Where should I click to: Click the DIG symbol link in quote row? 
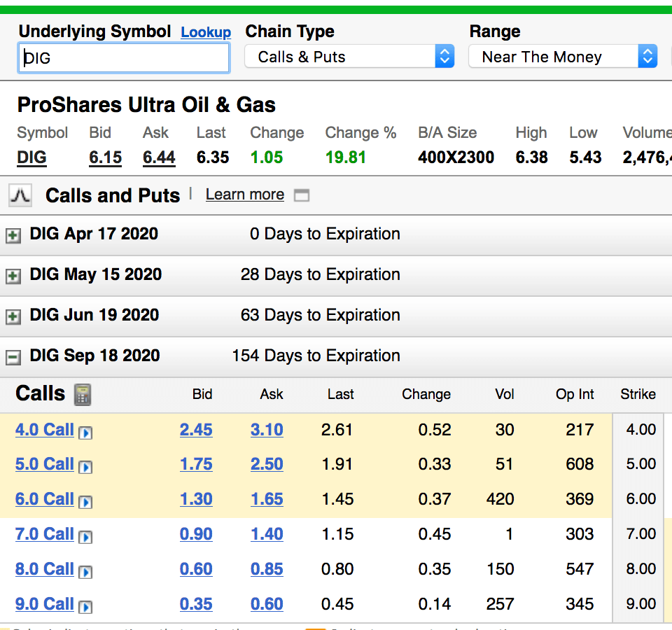31,157
